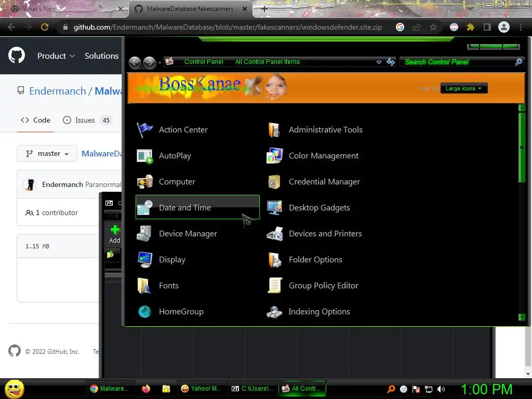Open Action Center flag icon
This screenshot has height=399, width=532.
point(144,130)
